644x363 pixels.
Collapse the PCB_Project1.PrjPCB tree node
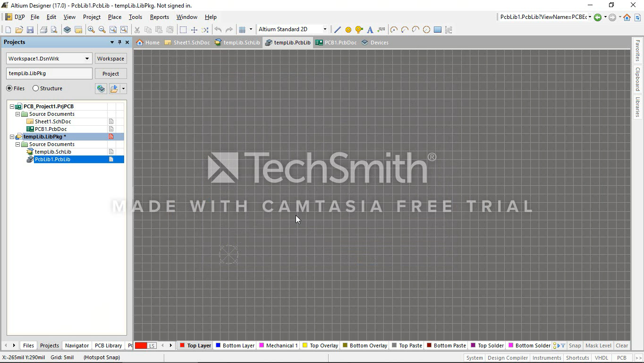click(12, 106)
